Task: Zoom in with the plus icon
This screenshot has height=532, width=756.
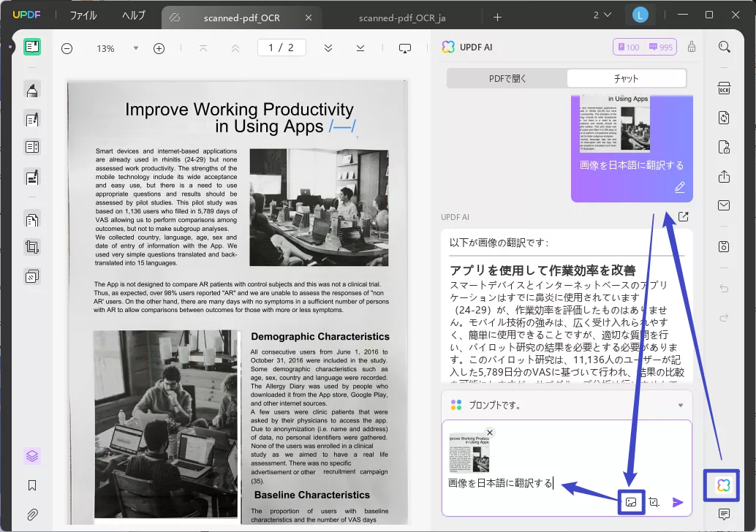Action: point(159,48)
